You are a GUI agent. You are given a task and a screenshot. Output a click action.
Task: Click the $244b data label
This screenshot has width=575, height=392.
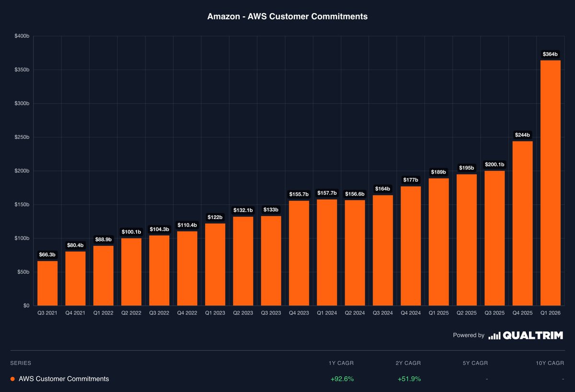click(x=522, y=136)
